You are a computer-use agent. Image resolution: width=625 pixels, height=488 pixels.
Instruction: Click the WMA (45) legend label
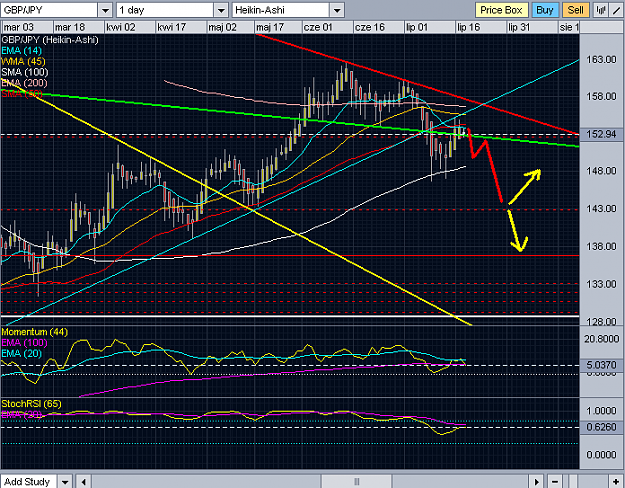tap(23, 61)
